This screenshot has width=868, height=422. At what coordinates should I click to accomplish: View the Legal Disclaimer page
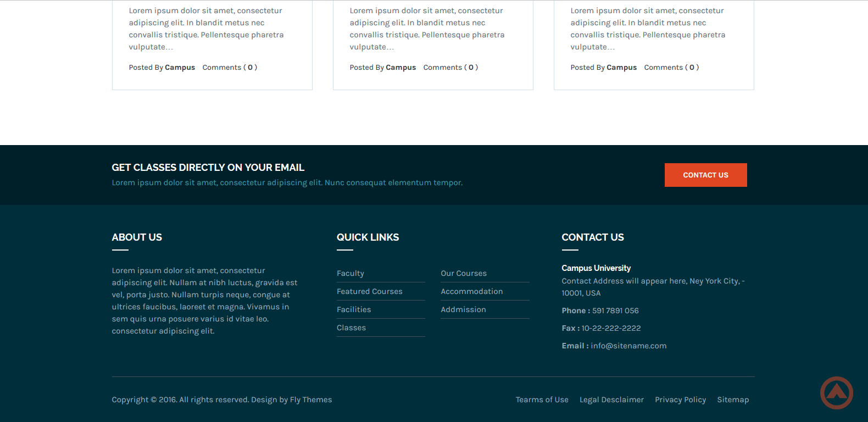coord(611,399)
